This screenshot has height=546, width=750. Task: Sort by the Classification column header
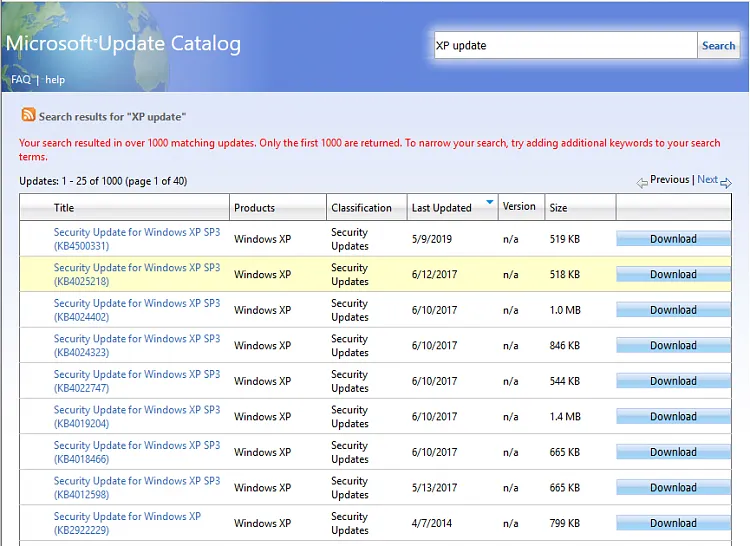click(361, 208)
